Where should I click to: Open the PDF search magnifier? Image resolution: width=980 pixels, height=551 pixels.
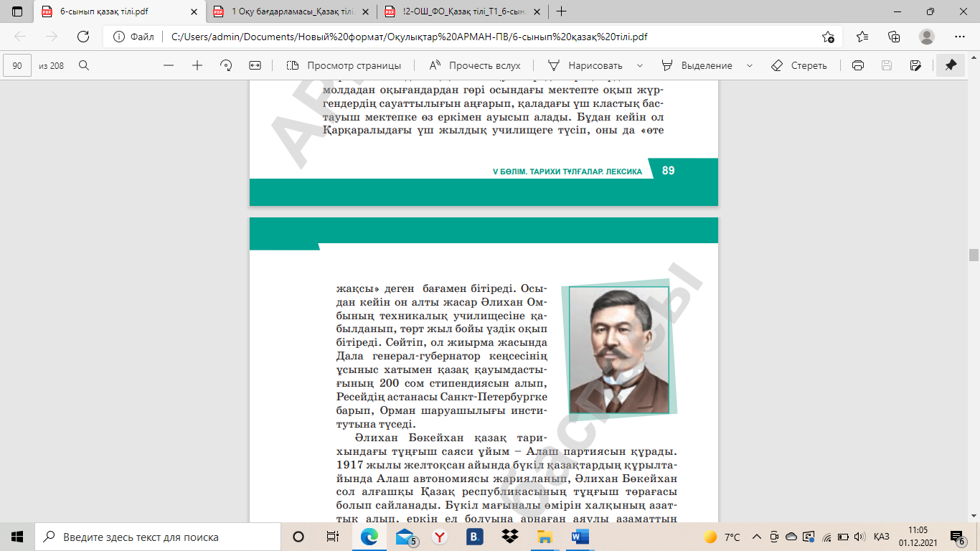coord(84,65)
